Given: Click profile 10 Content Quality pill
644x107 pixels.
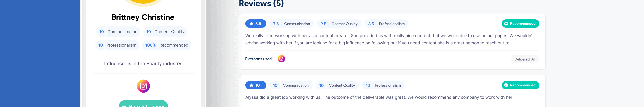Looking at the screenshot, I should (165, 32).
